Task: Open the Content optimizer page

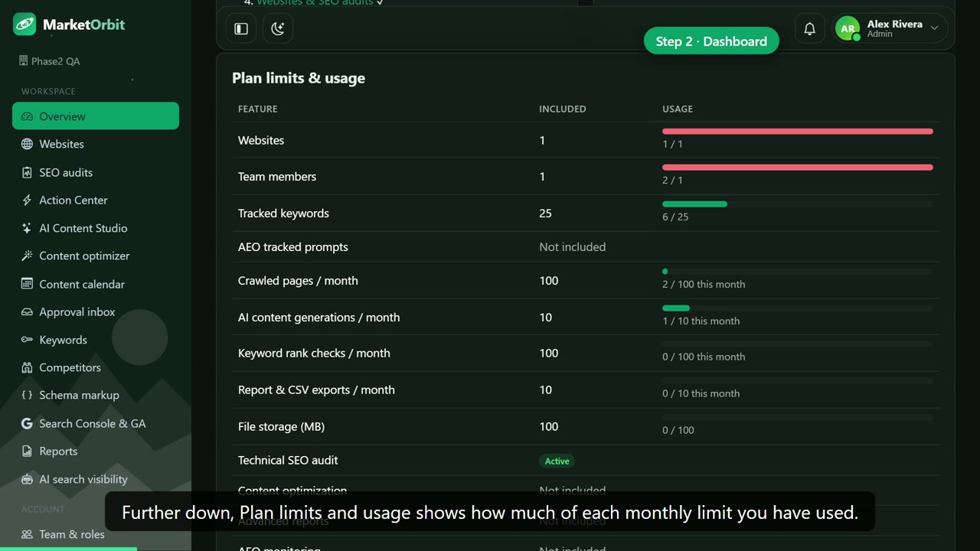Action: coord(96,256)
